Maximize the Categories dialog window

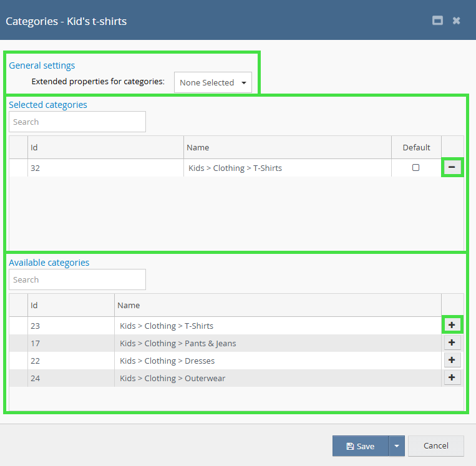click(437, 21)
